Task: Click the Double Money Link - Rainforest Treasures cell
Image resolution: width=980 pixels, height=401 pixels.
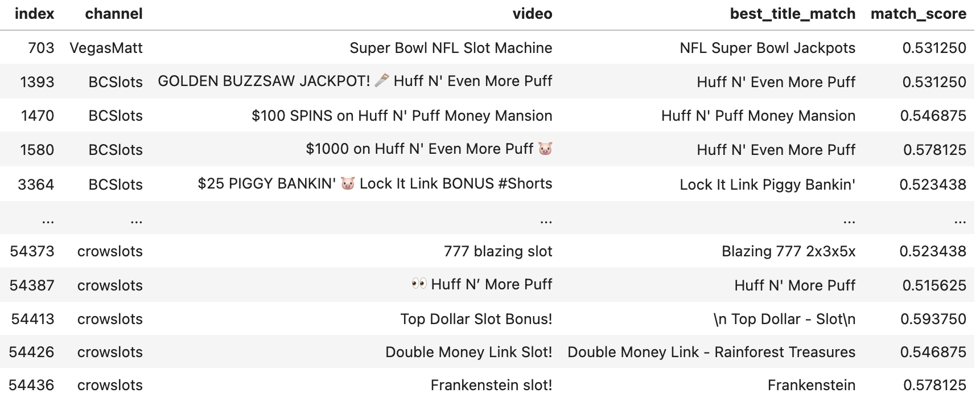Action: [711, 352]
